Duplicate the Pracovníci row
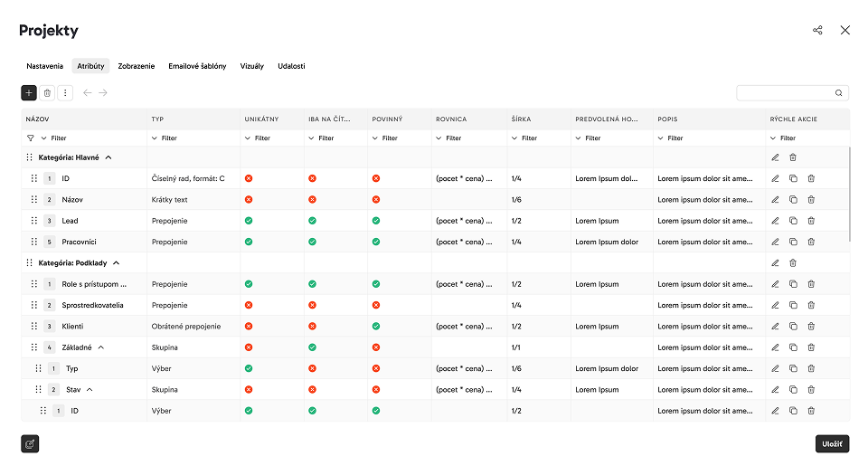 click(x=793, y=242)
